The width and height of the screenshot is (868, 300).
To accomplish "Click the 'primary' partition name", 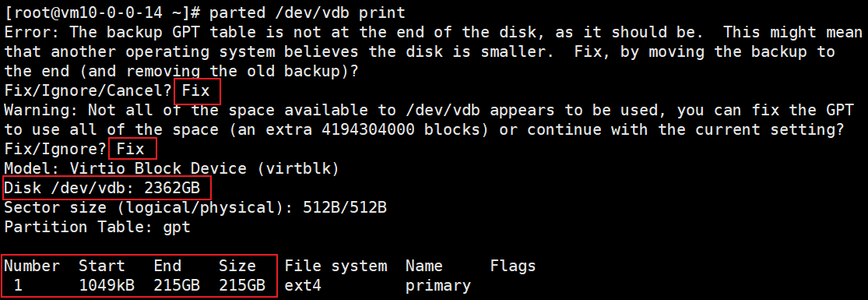I will (438, 285).
